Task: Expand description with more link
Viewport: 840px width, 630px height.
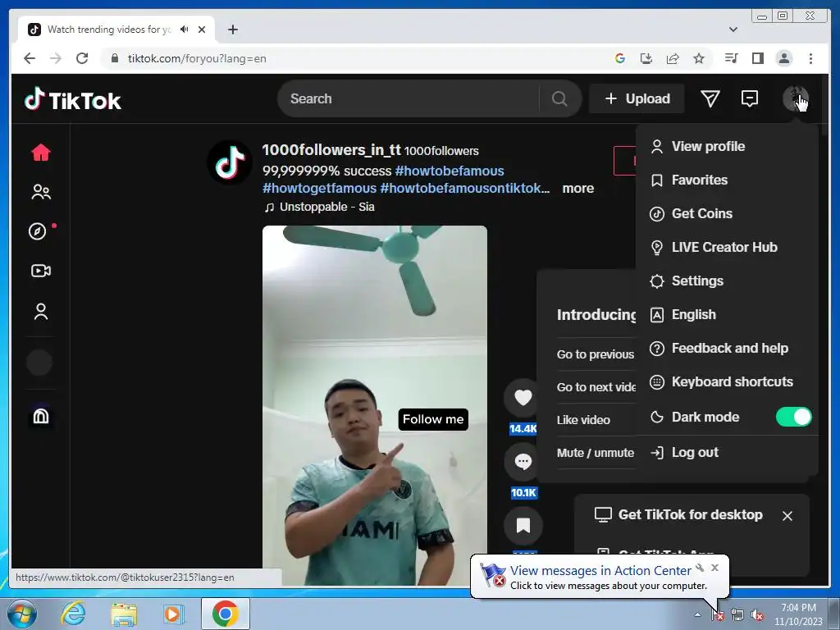Action: coord(578,188)
